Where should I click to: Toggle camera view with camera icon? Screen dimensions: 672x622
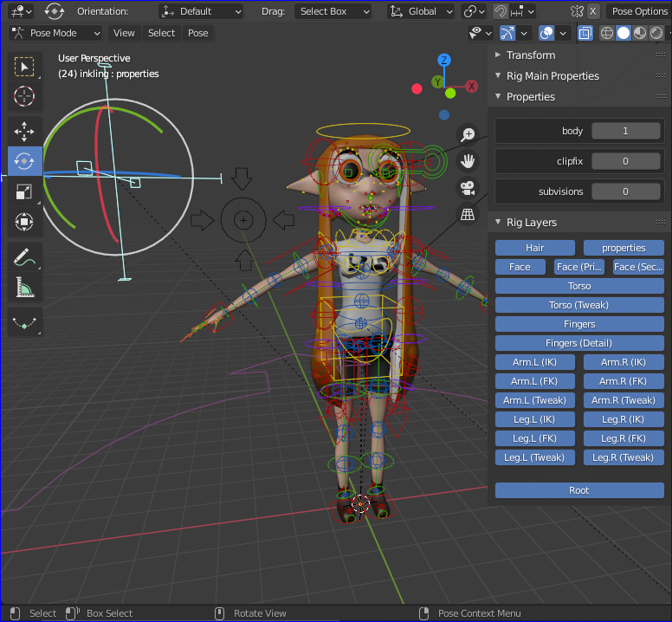(468, 187)
